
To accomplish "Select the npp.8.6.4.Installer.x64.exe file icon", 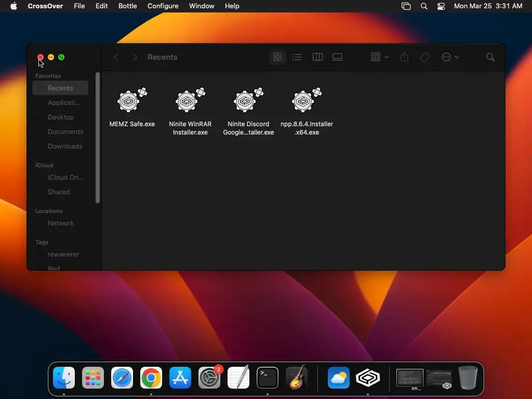I will coord(307,100).
